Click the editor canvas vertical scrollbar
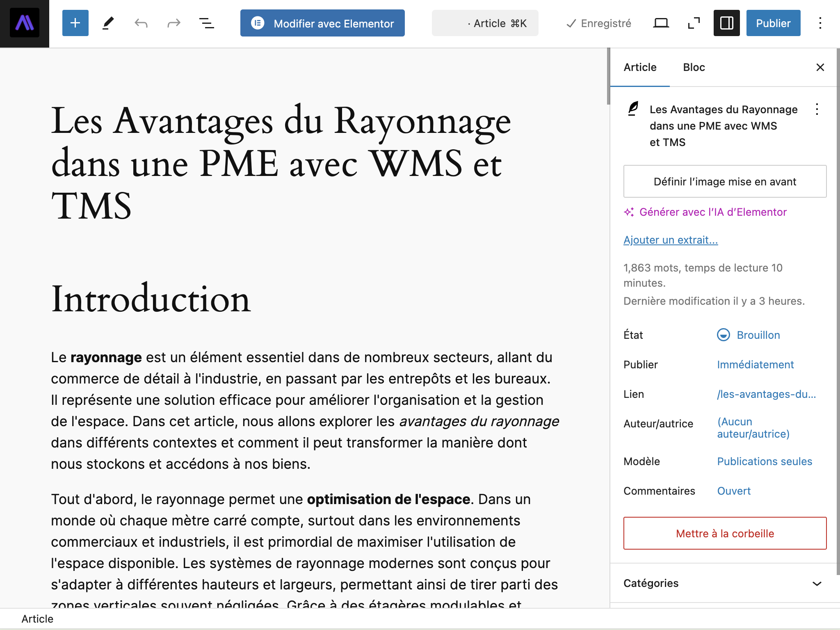This screenshot has height=630, width=840. tap(608, 76)
